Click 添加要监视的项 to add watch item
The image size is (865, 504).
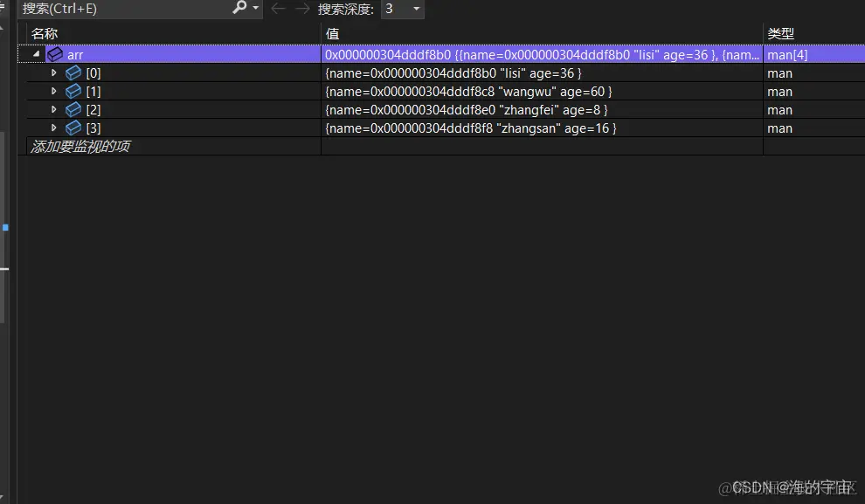[80, 146]
